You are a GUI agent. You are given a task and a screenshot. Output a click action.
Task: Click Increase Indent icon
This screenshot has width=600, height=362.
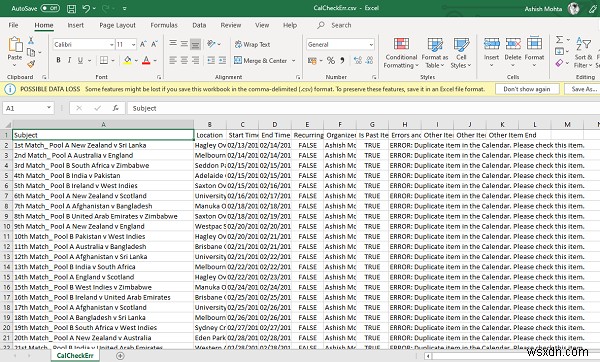pyautogui.click(x=222, y=60)
